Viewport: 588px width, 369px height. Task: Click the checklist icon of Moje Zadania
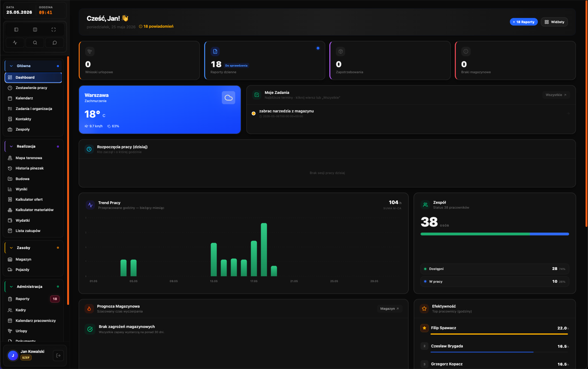tap(257, 95)
